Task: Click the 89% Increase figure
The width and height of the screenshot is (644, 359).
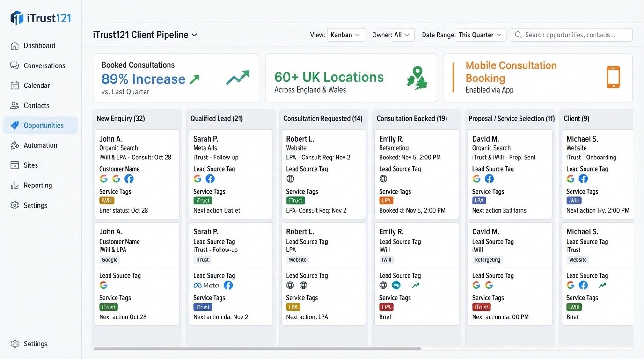Action: (144, 79)
